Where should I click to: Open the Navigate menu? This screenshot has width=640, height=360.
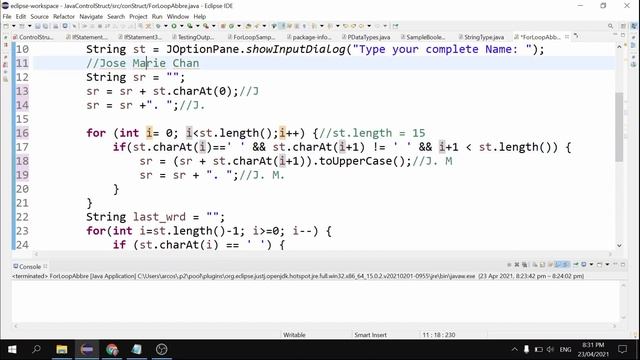(91, 16)
